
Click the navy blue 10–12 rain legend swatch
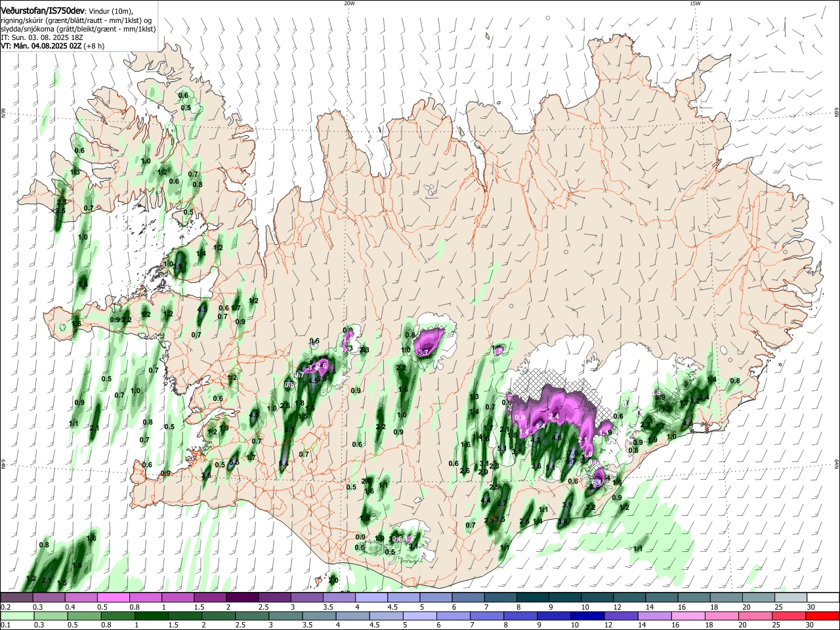click(x=588, y=616)
